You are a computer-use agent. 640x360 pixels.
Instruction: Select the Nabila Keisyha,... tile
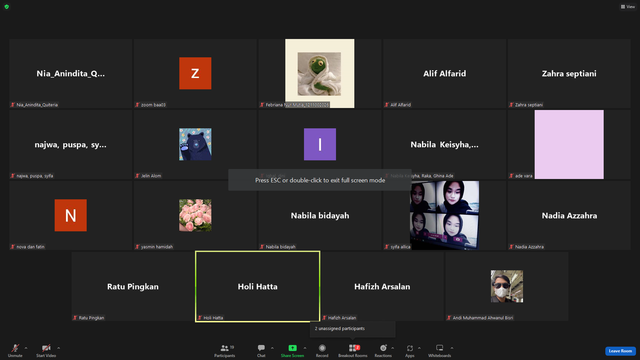click(444, 144)
